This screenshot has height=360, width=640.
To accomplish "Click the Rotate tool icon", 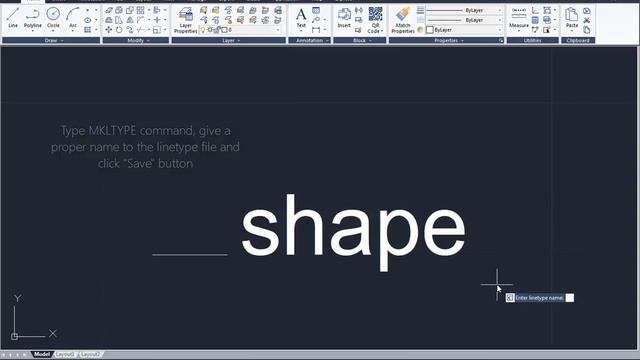I will pos(119,30).
